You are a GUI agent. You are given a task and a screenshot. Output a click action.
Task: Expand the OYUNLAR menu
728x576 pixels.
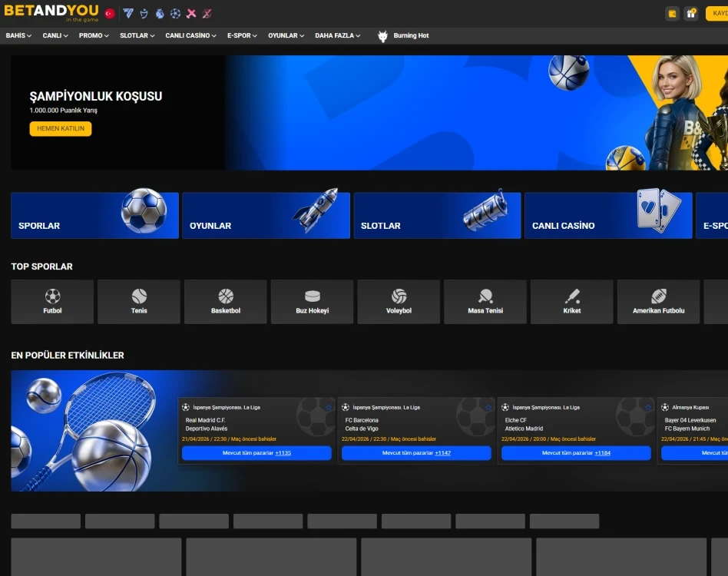[x=286, y=35]
